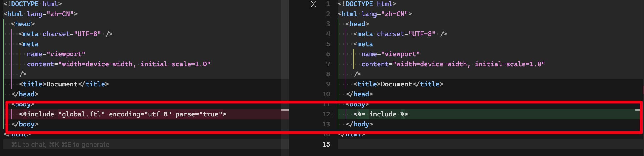Image resolution: width=644 pixels, height=156 pixels.
Task: Click the deleted-change marker in left overview ruler
Action: (x=285, y=110)
